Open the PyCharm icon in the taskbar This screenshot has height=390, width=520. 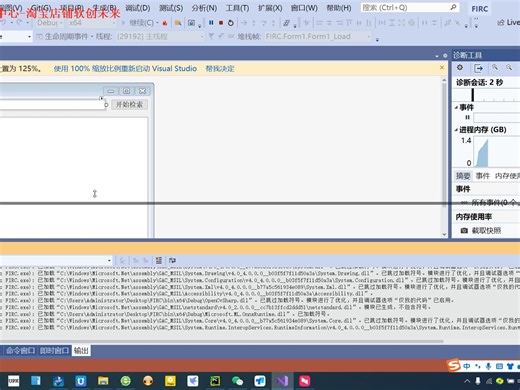215,380
